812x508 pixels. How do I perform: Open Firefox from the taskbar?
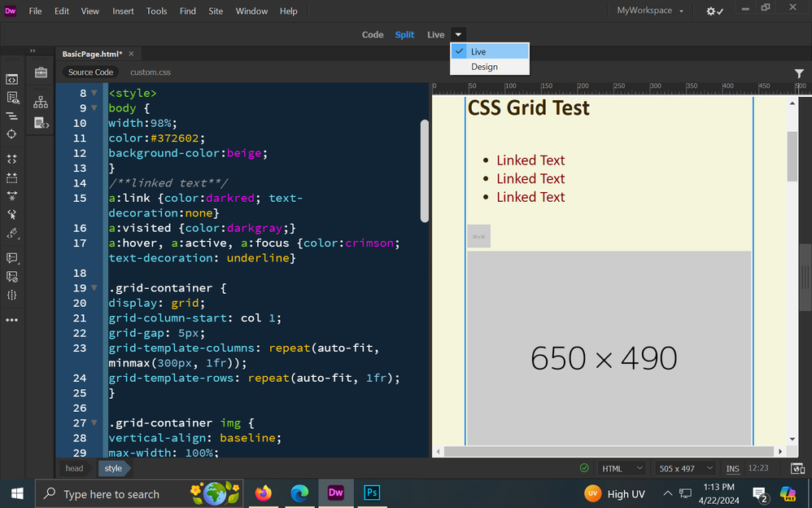click(x=263, y=493)
